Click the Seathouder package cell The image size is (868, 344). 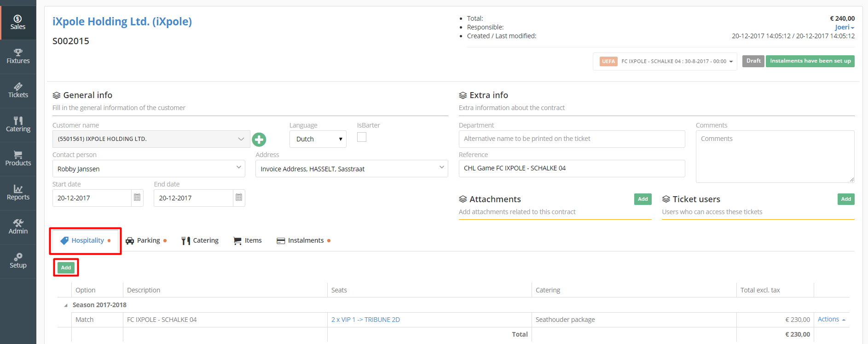(x=634, y=320)
